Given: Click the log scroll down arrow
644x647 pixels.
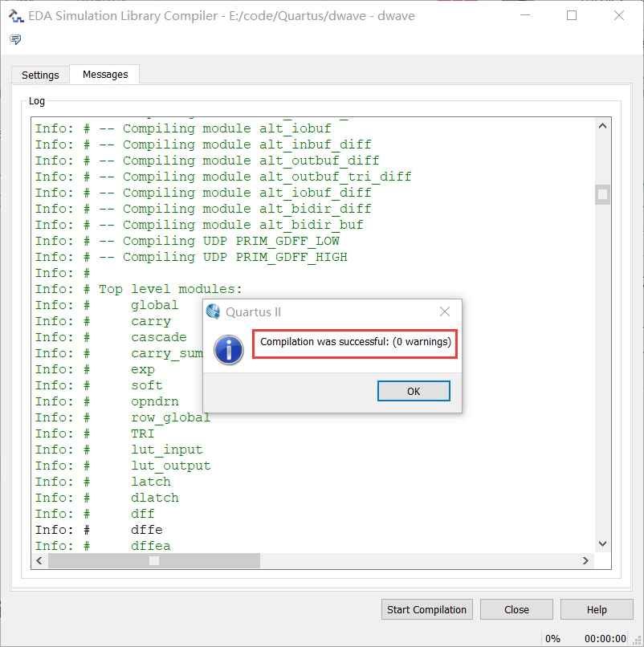Looking at the screenshot, I should coord(602,543).
